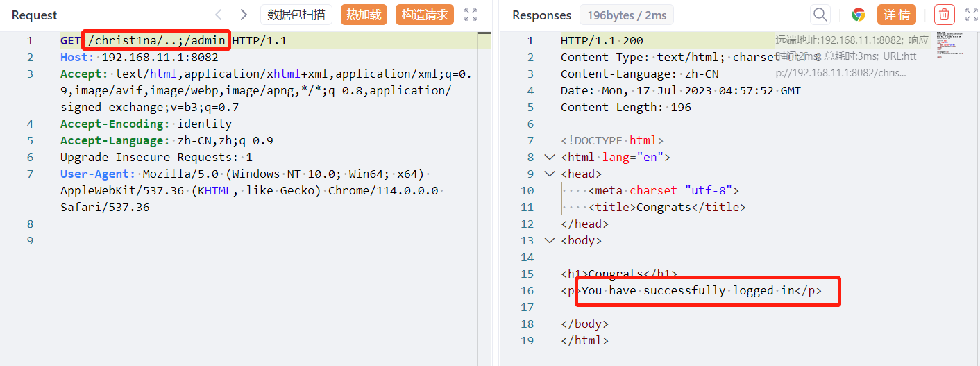Collapse the head tag fold arrow
Image resolution: width=980 pixels, height=366 pixels.
[x=550, y=174]
